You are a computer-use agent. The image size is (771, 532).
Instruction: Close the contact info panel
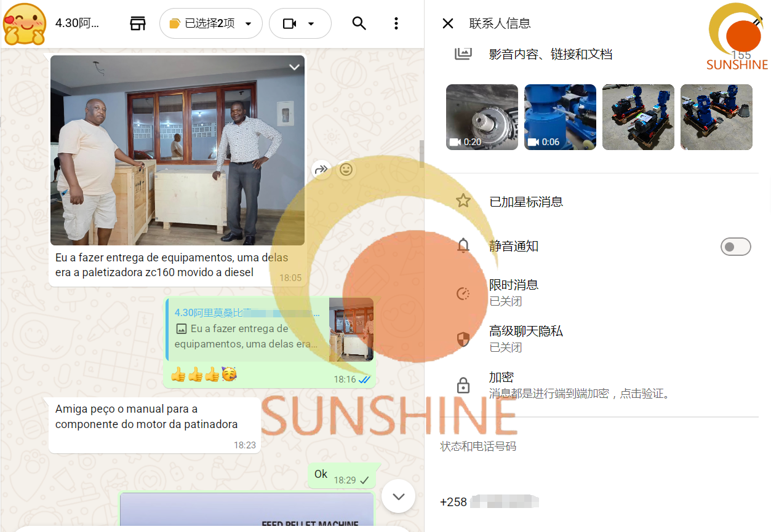pyautogui.click(x=448, y=23)
